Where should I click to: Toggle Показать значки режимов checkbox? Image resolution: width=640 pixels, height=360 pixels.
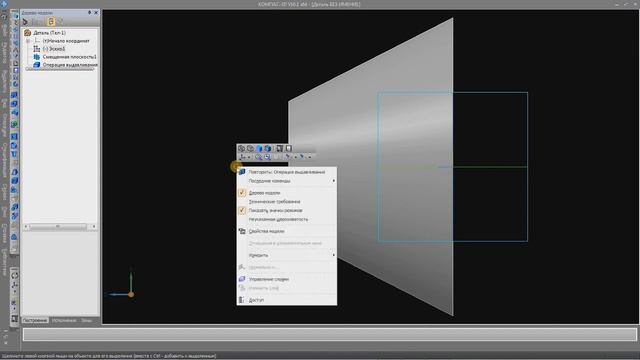pyautogui.click(x=242, y=210)
